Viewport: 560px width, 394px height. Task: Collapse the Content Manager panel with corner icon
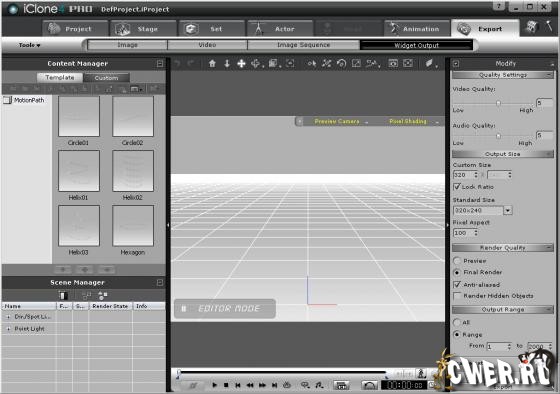[x=160, y=64]
